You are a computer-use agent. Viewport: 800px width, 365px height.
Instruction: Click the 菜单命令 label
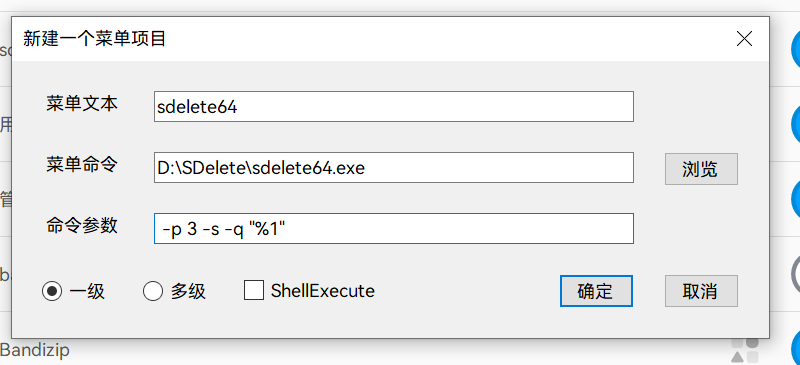point(82,164)
